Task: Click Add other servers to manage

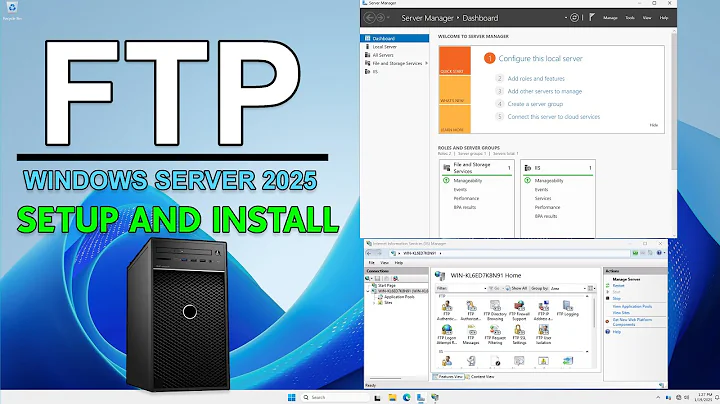Action: (545, 91)
